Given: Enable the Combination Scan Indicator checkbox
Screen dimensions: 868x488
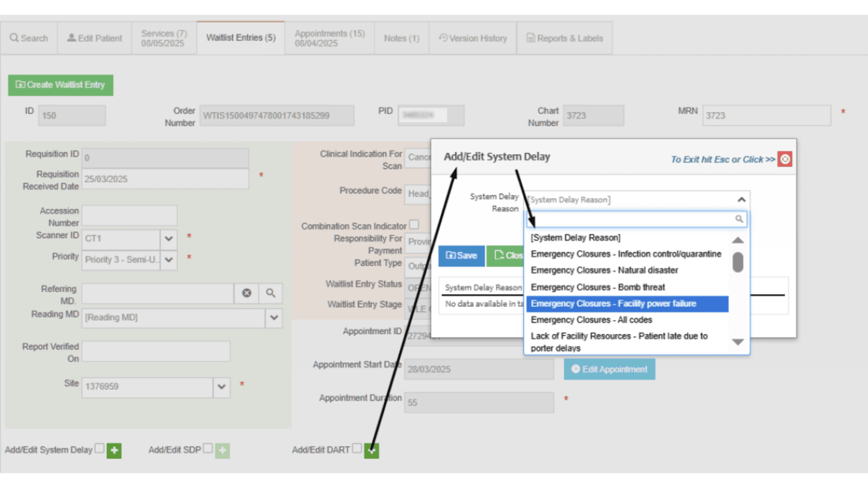Looking at the screenshot, I should point(414,224).
